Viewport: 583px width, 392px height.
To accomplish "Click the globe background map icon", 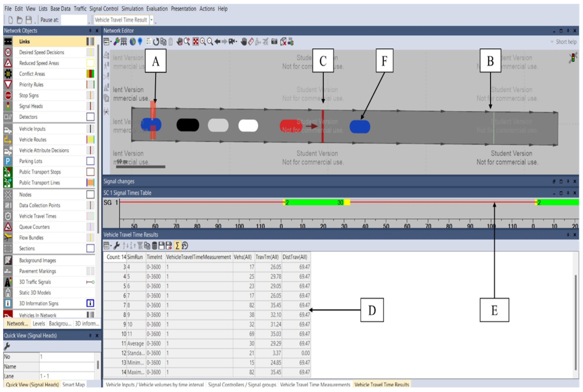I will point(133,42).
